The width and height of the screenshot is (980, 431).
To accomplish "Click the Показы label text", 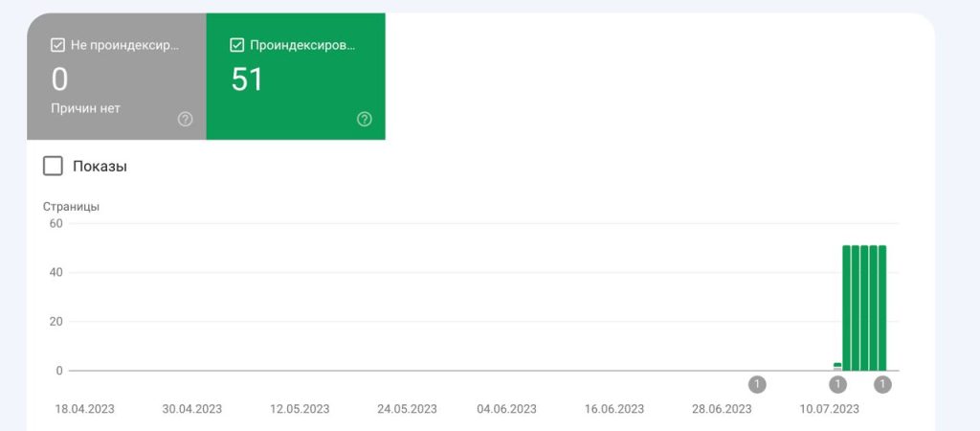I will [x=100, y=167].
